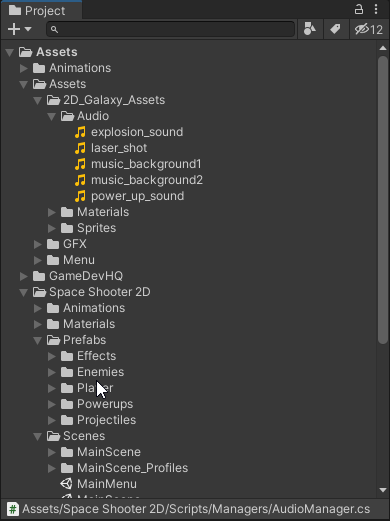Select the text 'explosion_sound'

click(x=137, y=132)
